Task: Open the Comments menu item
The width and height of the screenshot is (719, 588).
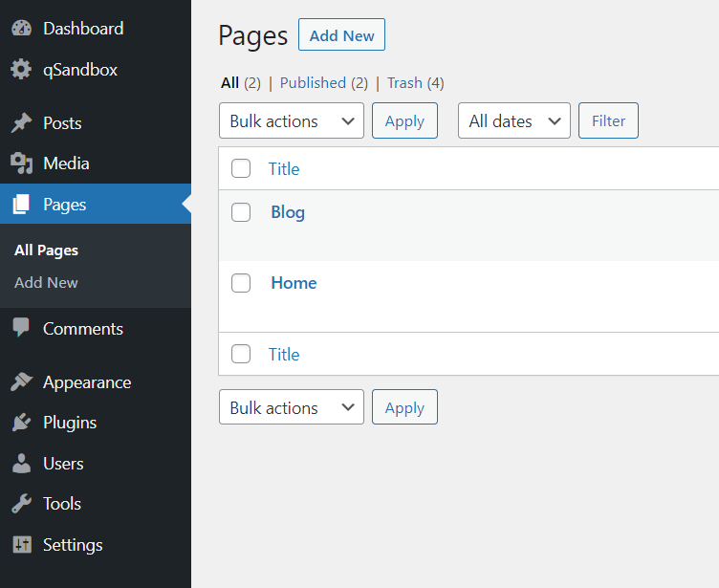Action: coord(96,328)
